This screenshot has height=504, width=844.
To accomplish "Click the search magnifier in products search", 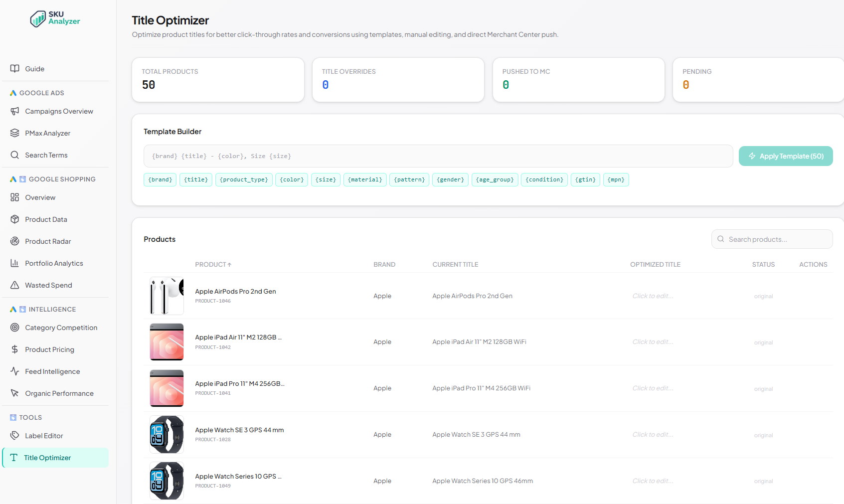I will click(721, 239).
